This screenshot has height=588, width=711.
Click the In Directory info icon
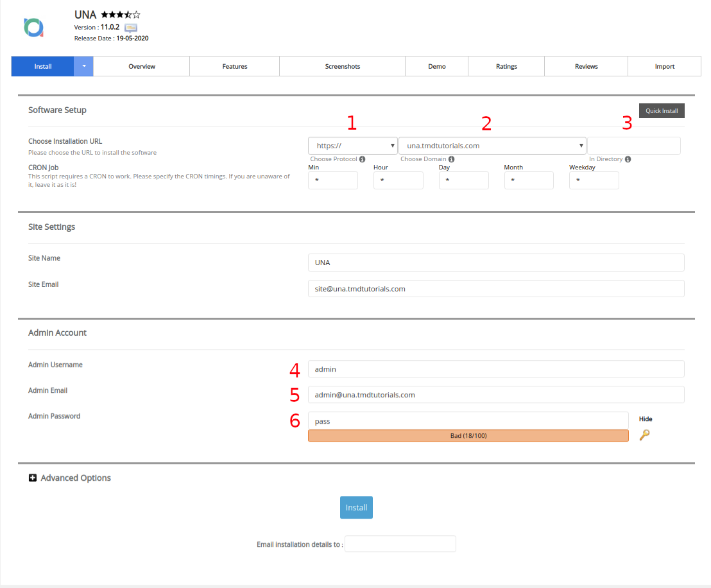point(628,159)
